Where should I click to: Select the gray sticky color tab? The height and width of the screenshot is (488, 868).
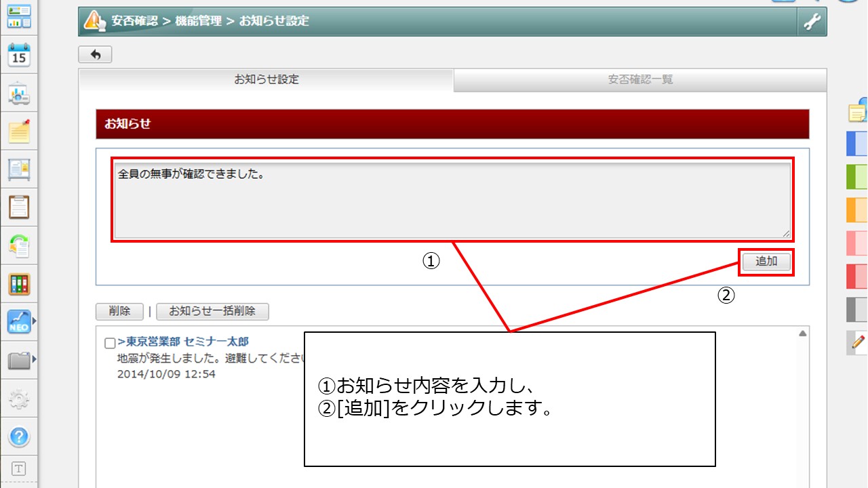[x=857, y=309]
